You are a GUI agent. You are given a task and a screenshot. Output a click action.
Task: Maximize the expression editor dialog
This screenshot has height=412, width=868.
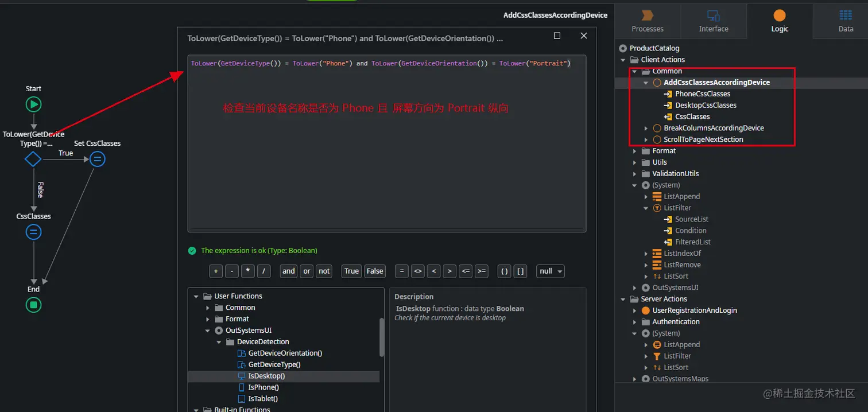click(x=557, y=36)
